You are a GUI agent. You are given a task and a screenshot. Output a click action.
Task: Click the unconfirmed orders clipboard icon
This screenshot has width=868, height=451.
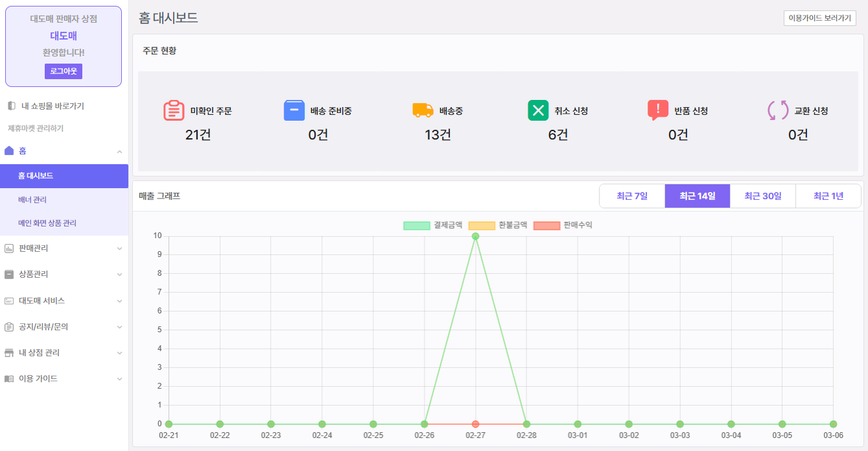coord(174,110)
